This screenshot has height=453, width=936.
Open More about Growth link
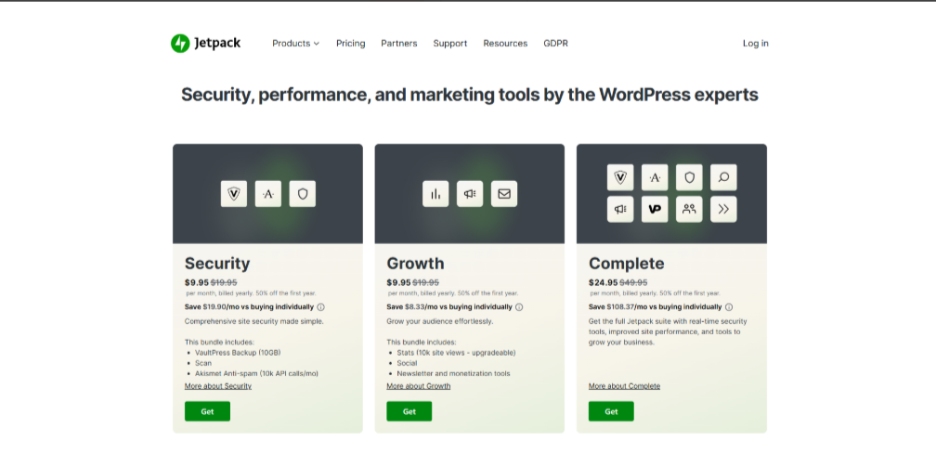418,386
